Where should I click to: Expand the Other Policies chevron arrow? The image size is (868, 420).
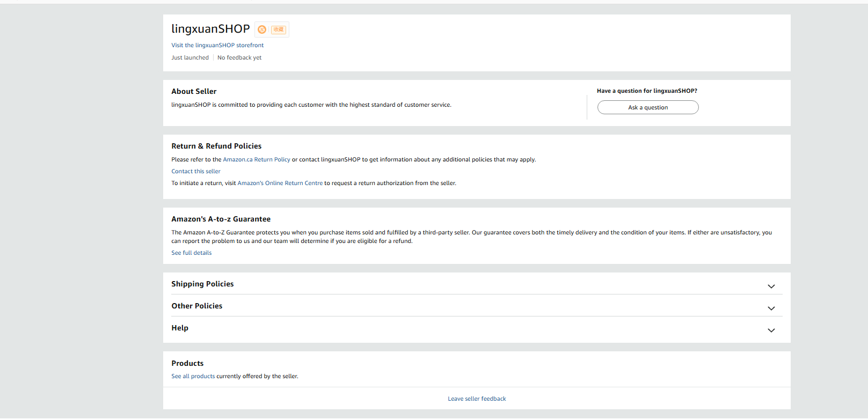(x=771, y=308)
